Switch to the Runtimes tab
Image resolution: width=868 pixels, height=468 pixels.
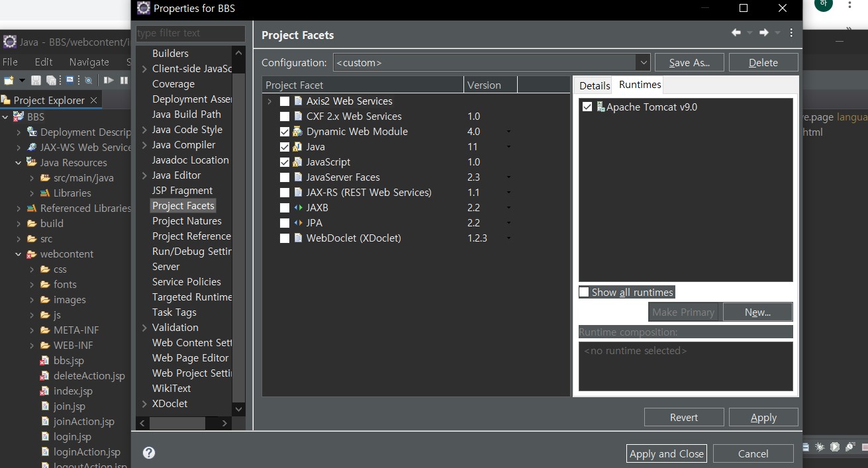[x=640, y=85]
